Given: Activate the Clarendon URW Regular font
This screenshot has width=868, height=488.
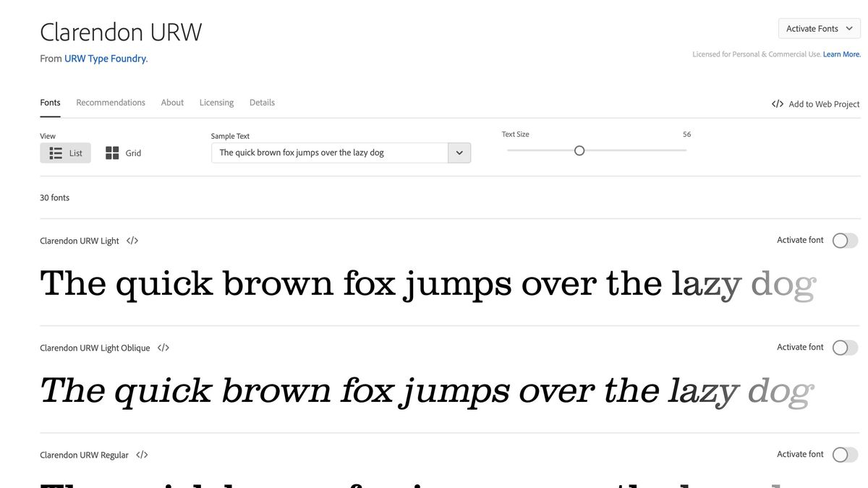Looking at the screenshot, I should (844, 454).
